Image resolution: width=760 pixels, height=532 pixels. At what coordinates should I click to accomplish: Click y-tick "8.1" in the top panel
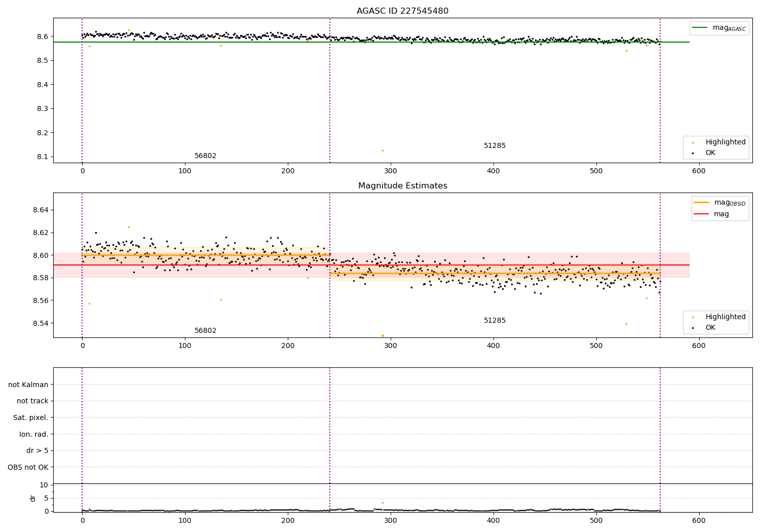click(43, 157)
